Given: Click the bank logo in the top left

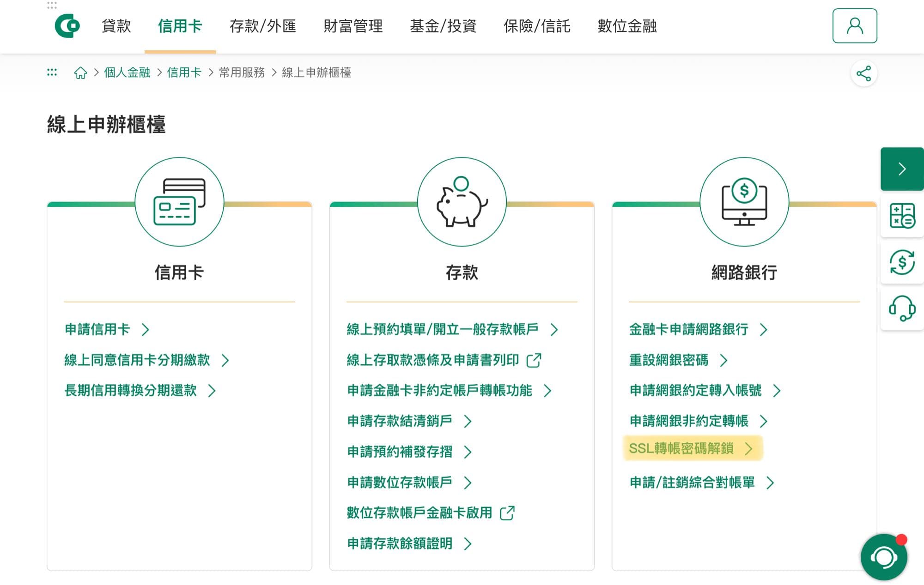Looking at the screenshot, I should (67, 26).
